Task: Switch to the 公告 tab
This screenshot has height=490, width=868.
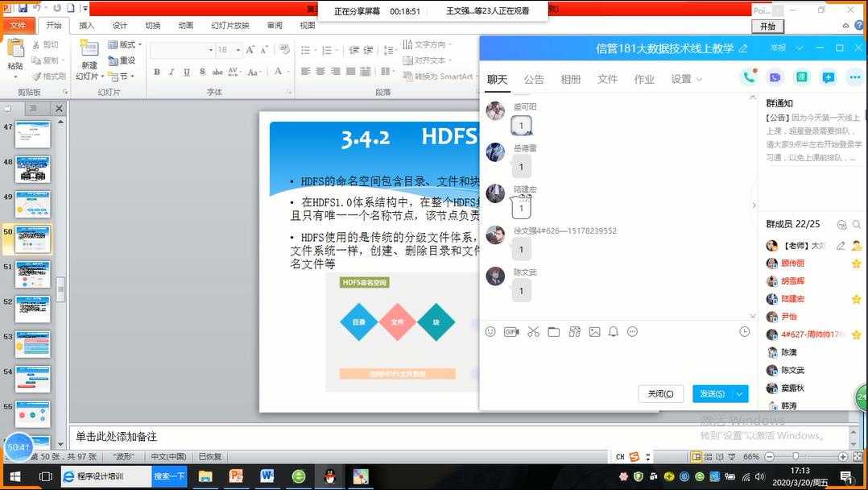Action: (x=534, y=79)
